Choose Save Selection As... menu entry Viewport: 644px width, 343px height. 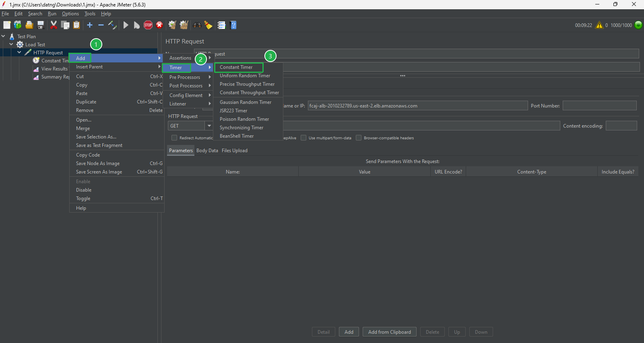116,137
